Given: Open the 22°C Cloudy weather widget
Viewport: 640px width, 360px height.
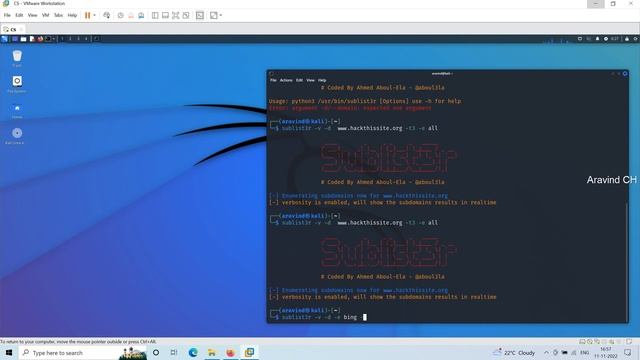Looking at the screenshot, I should (514, 353).
